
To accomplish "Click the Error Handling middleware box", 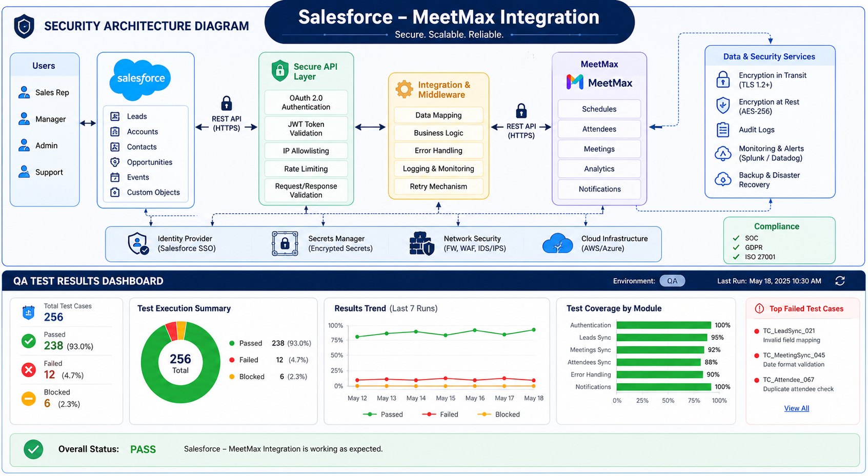I will tap(438, 151).
